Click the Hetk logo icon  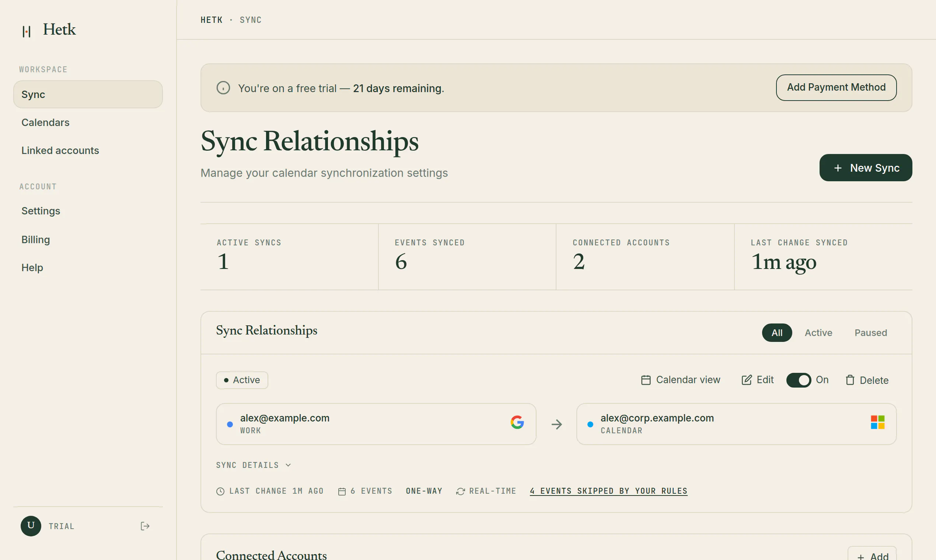(x=27, y=31)
